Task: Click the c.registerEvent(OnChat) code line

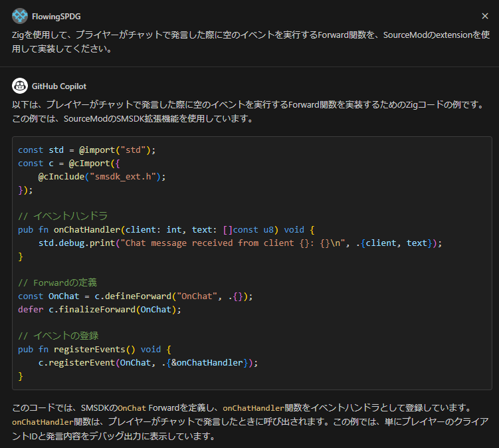Action: (x=148, y=363)
